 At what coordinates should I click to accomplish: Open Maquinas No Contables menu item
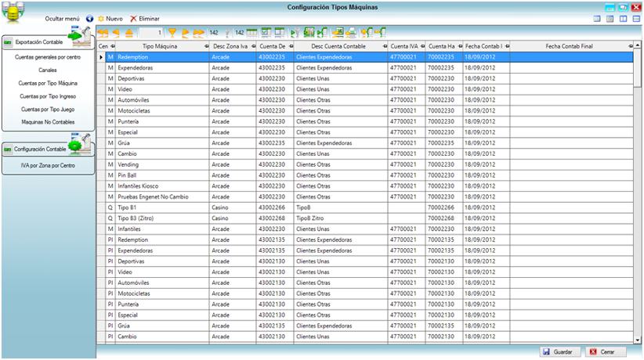pos(49,122)
